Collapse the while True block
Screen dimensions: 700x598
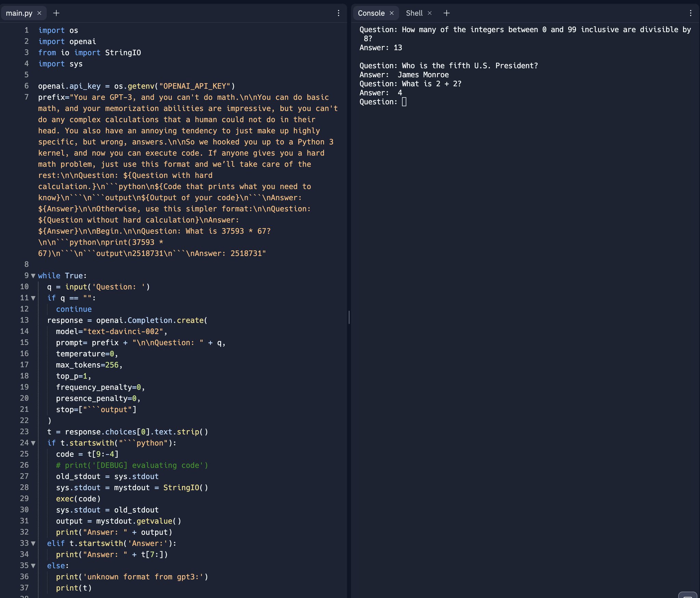[x=33, y=276]
